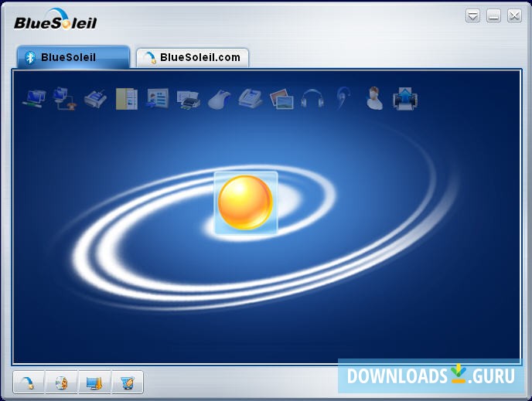This screenshot has height=401, width=532.
Task: Open the shopping cart store button
Action: [x=128, y=382]
